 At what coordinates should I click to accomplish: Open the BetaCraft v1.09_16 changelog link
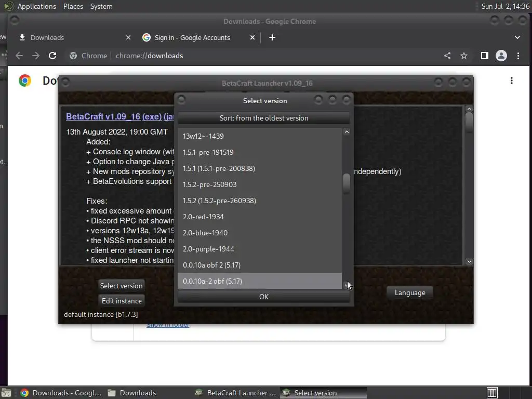103,116
